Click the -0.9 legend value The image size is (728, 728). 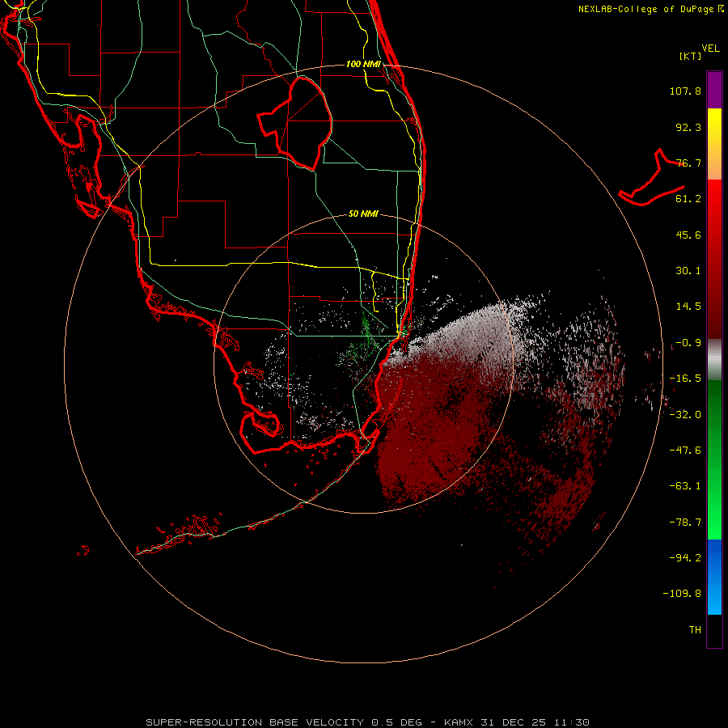[688, 343]
